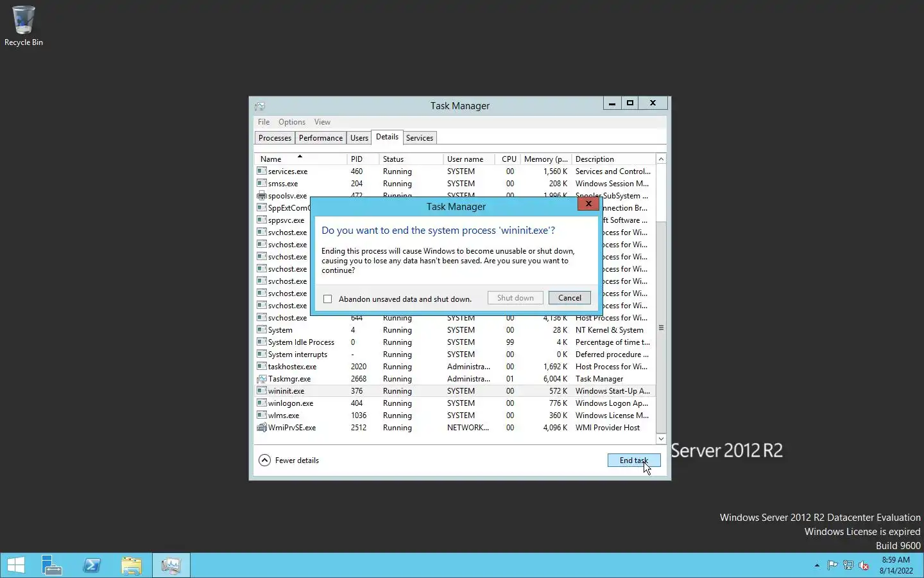Click PID 1036 of wlms.exe
Screen dimensions: 924x578
(359, 416)
